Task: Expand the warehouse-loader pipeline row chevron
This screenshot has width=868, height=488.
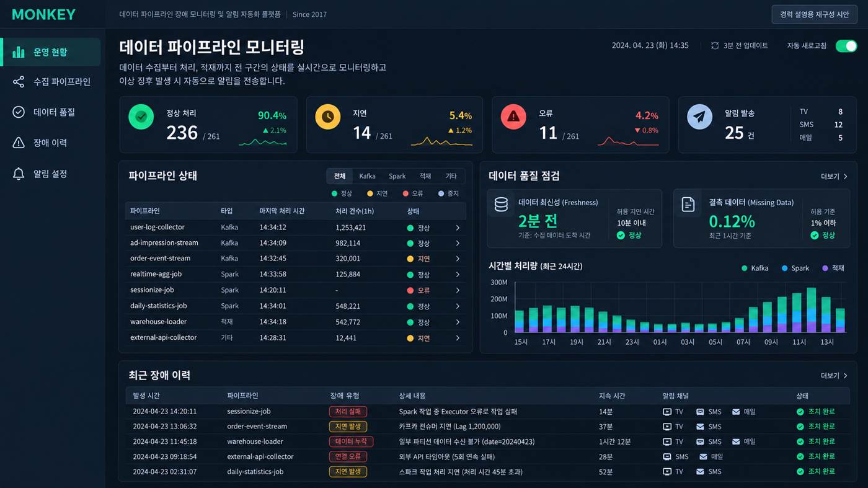Action: [458, 322]
